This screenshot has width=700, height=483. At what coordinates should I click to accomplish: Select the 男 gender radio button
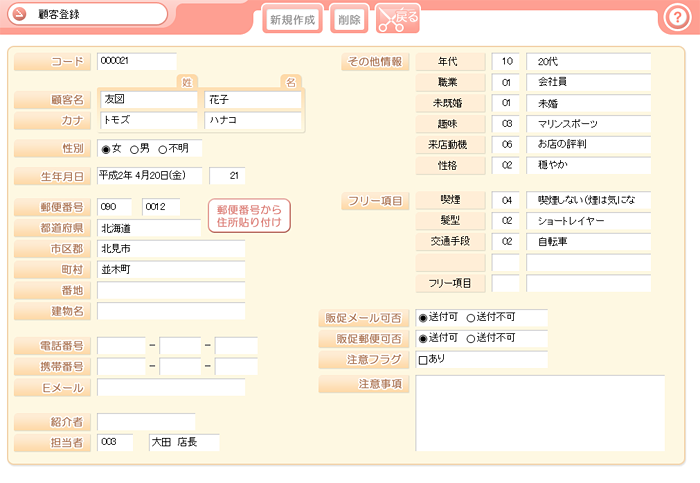[134, 149]
